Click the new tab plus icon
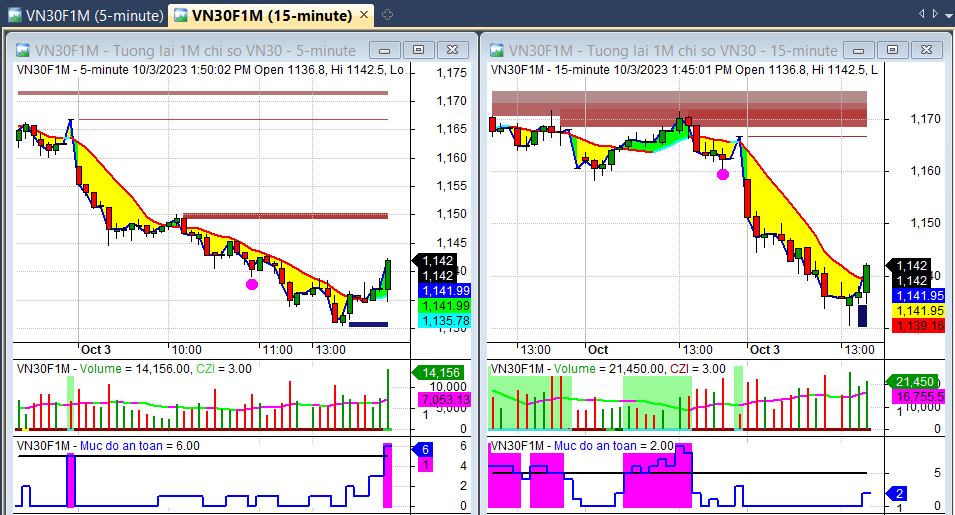Image resolution: width=955 pixels, height=515 pixels. pyautogui.click(x=387, y=15)
